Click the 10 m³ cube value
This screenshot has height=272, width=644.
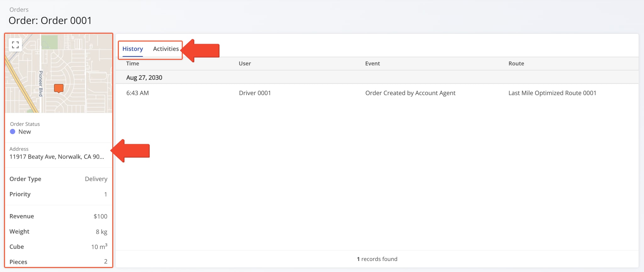(99, 246)
